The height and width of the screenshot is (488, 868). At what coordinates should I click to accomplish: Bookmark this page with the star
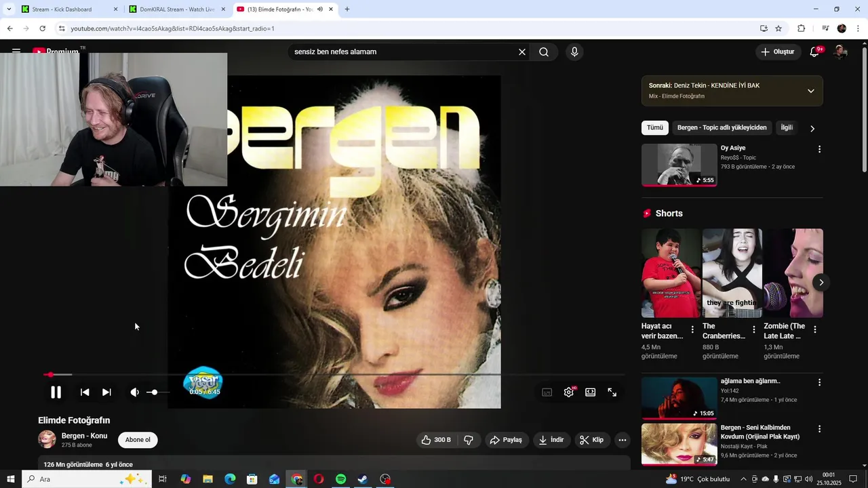pos(778,28)
